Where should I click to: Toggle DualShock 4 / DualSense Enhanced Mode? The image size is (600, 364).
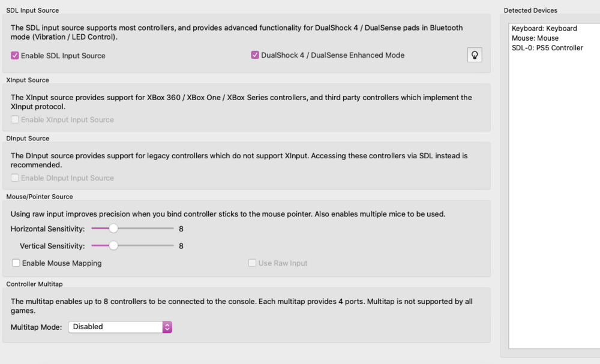pos(255,55)
